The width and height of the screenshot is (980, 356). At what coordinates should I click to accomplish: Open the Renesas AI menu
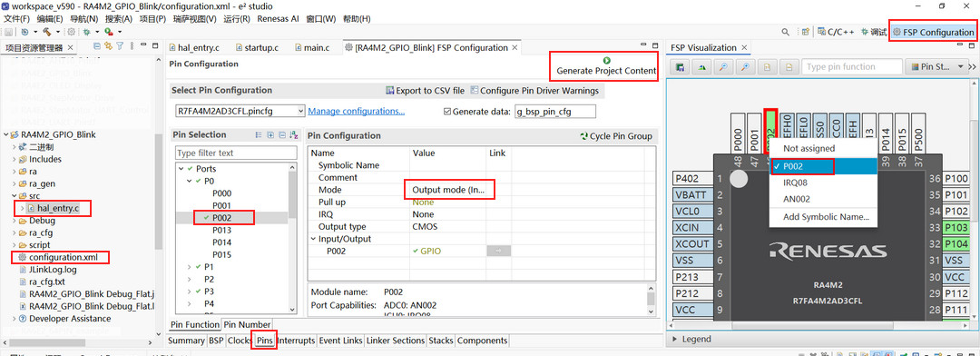[x=279, y=18]
